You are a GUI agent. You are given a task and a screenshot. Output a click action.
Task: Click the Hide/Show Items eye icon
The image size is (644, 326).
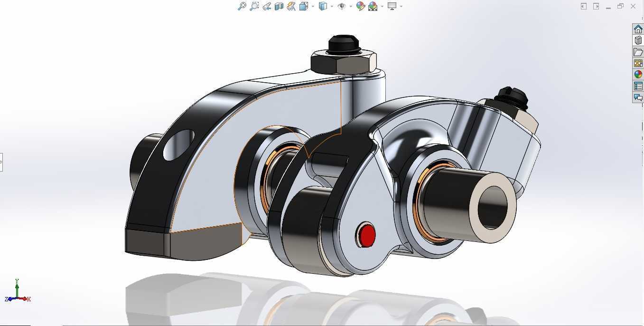342,6
